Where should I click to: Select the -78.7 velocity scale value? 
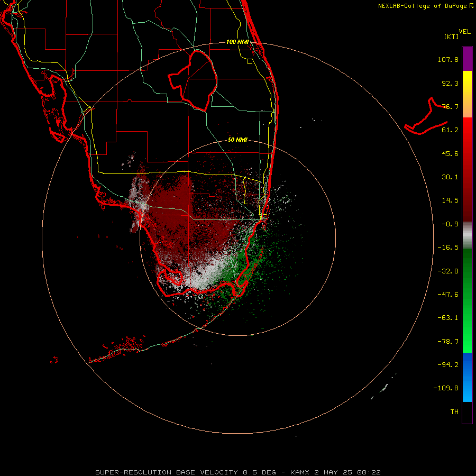[x=448, y=342]
